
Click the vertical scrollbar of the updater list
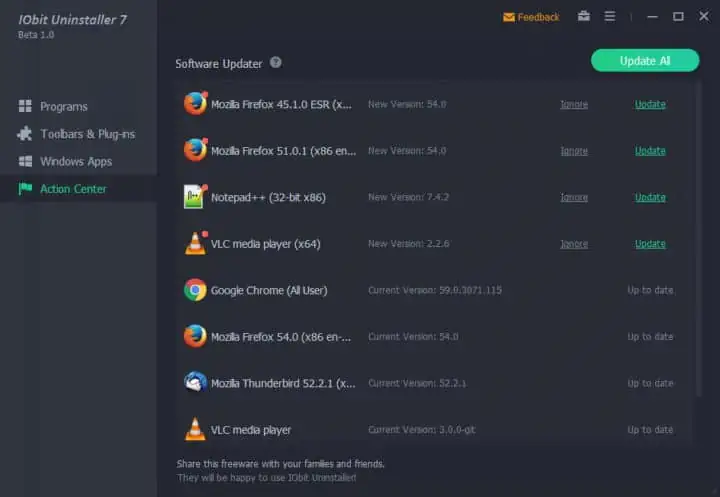699,239
